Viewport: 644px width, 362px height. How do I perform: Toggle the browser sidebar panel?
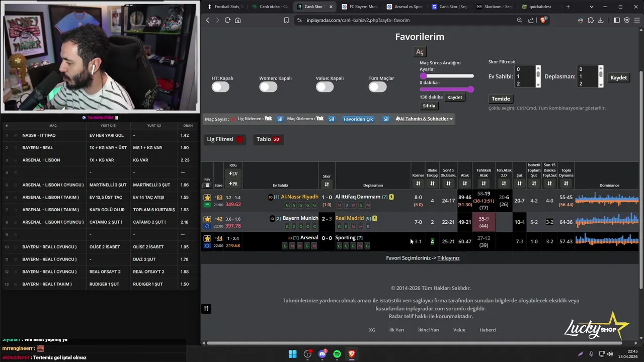pyautogui.click(x=617, y=20)
